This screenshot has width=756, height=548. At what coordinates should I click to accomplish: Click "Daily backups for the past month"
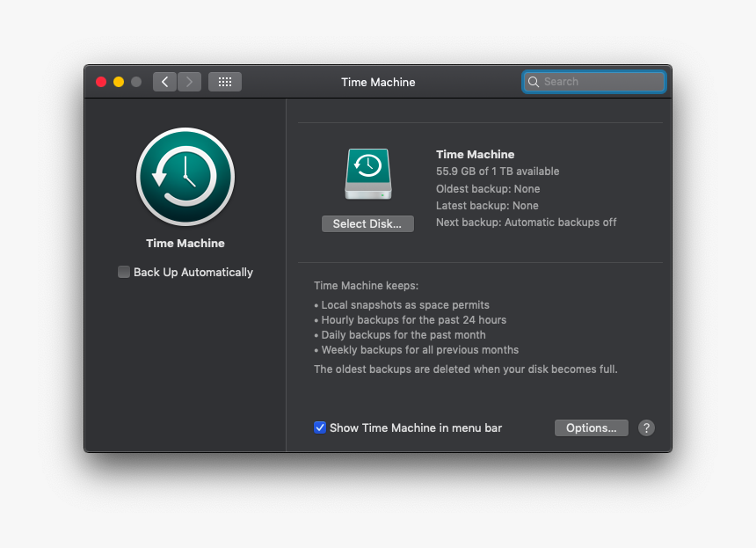pyautogui.click(x=400, y=335)
